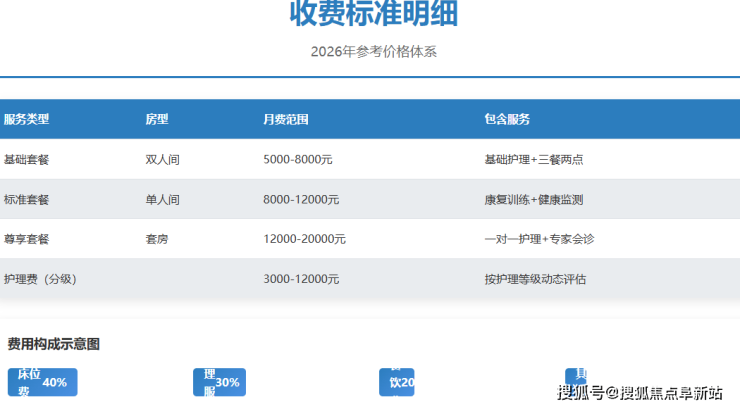
Task: Select the 尊享套餐 row label
Action: (x=26, y=239)
